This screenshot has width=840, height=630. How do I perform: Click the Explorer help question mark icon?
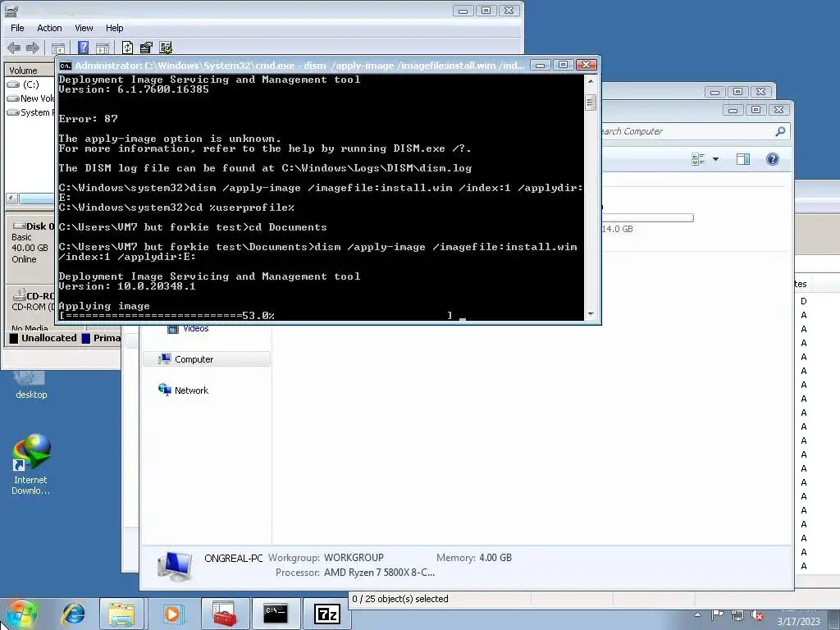[x=772, y=159]
